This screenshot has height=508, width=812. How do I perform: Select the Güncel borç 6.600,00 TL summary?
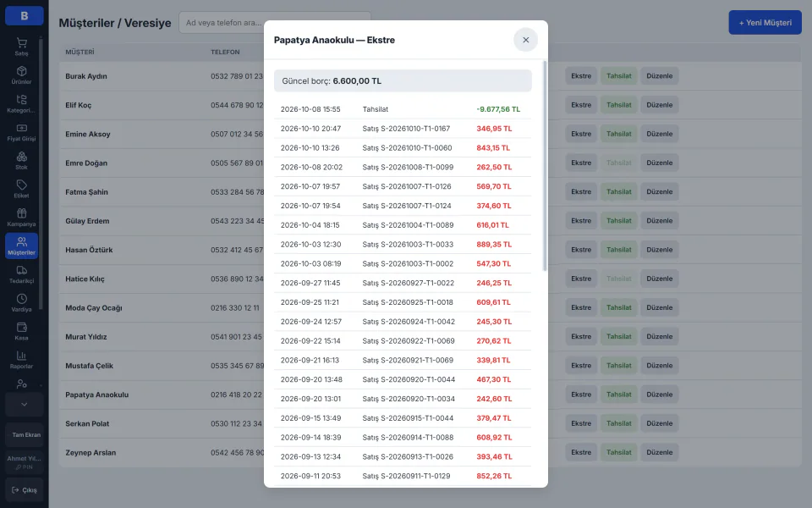(403, 81)
